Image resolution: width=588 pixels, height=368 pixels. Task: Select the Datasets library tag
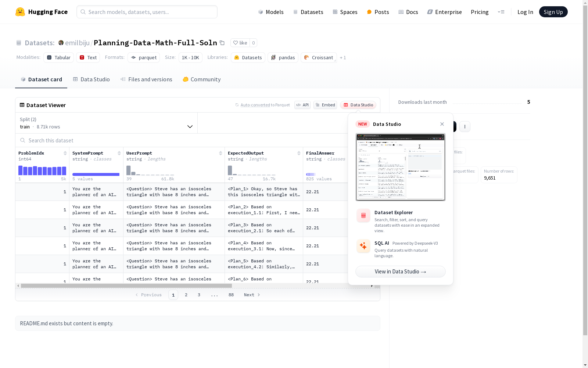point(248,57)
